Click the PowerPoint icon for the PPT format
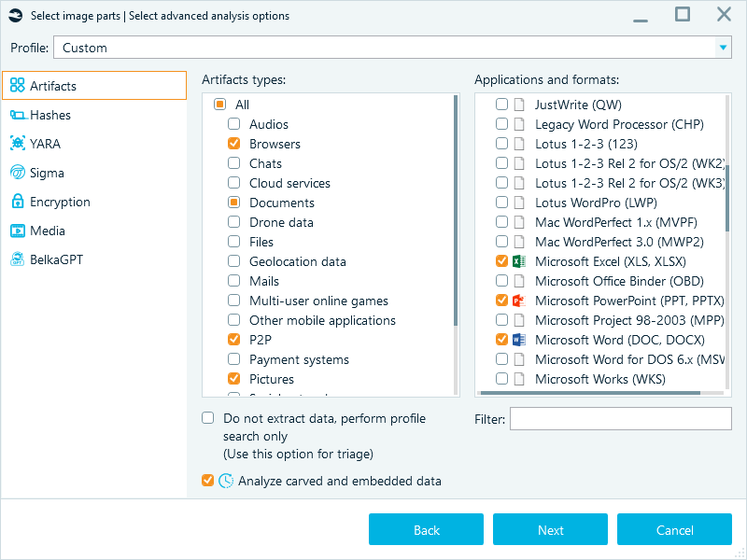Viewport: 747px width, 560px height. (518, 301)
